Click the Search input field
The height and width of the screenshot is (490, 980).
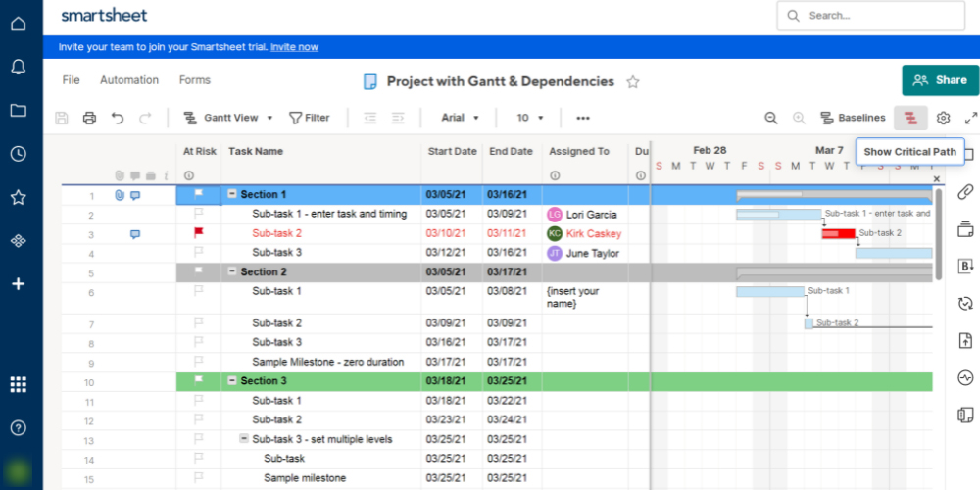coord(870,16)
